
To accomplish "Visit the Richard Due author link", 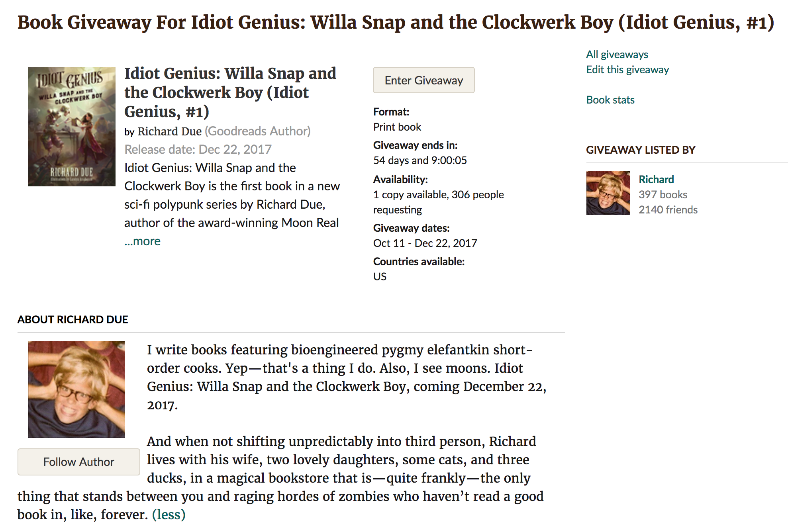I will (169, 131).
